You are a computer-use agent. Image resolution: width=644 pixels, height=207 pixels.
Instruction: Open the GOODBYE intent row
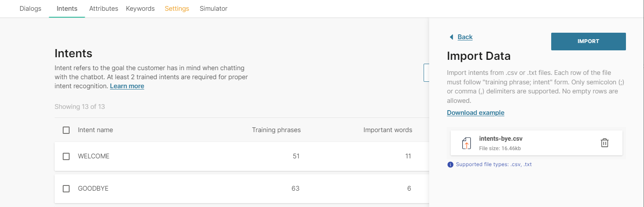click(x=93, y=188)
